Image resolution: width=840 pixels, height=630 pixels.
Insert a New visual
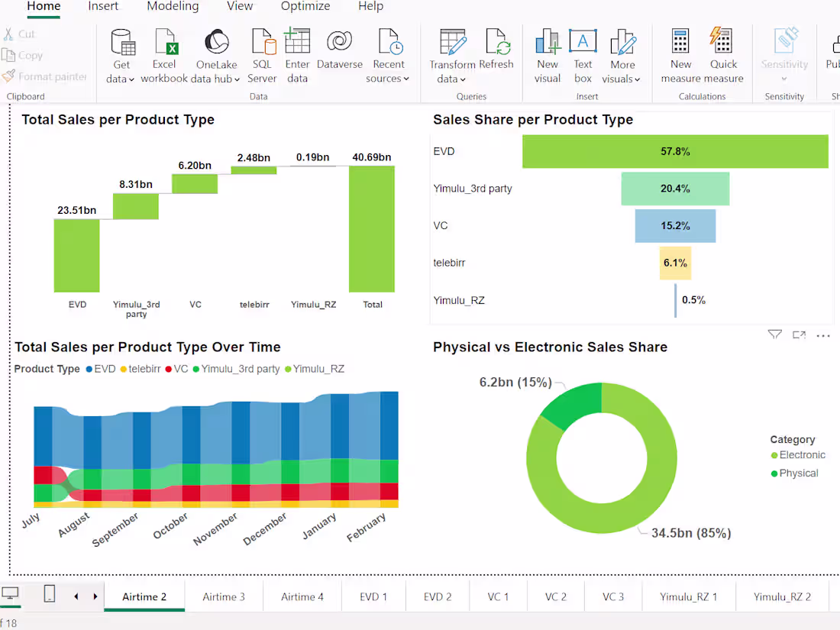point(547,42)
